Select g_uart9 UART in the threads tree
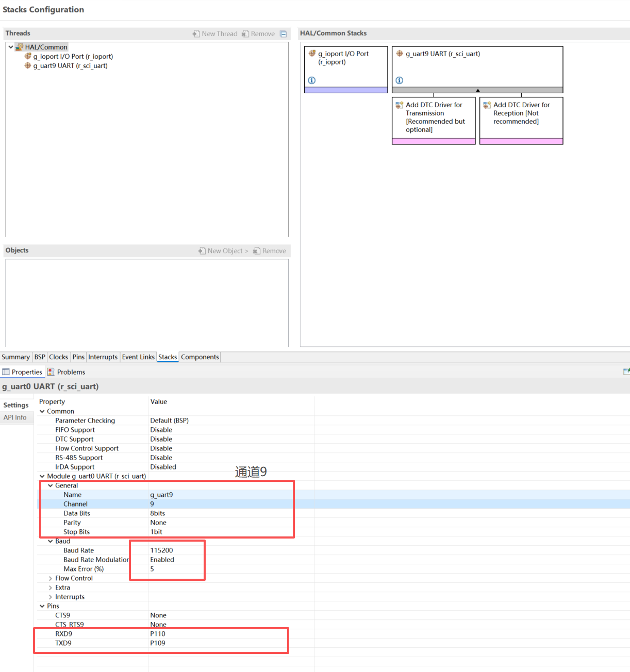This screenshot has height=672, width=630. (70, 65)
